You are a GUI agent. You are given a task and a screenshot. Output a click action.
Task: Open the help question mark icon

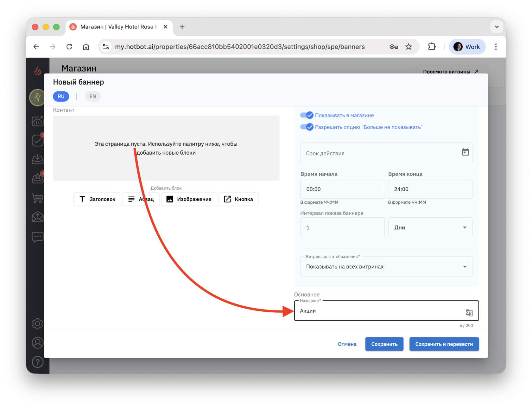pyautogui.click(x=37, y=362)
